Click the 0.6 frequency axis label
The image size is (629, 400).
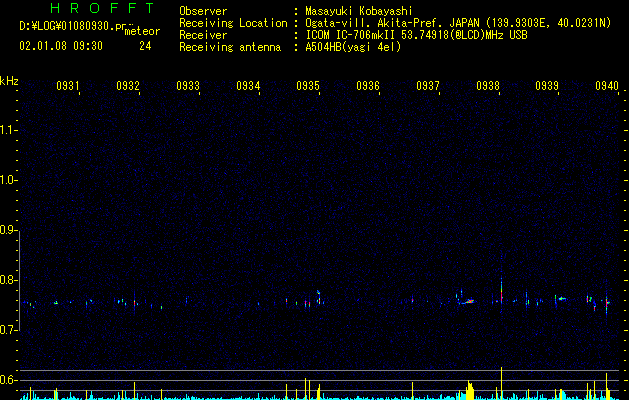click(x=8, y=380)
